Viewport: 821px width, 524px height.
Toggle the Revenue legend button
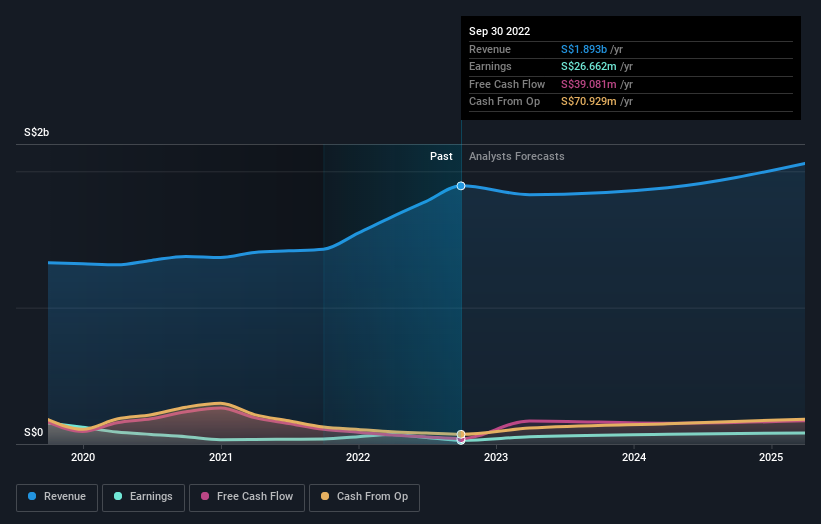tap(57, 497)
